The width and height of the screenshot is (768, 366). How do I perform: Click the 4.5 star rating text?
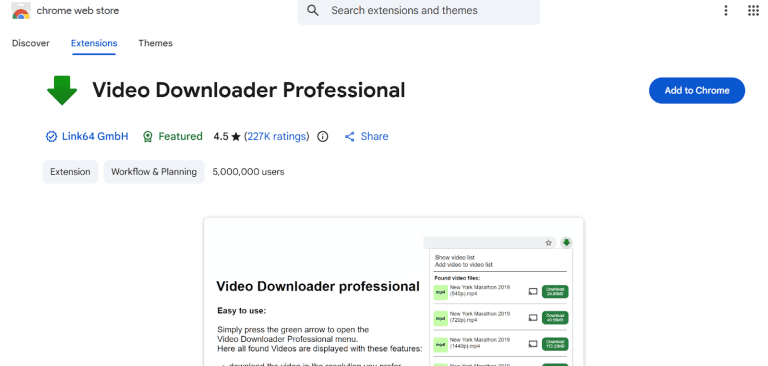point(227,137)
